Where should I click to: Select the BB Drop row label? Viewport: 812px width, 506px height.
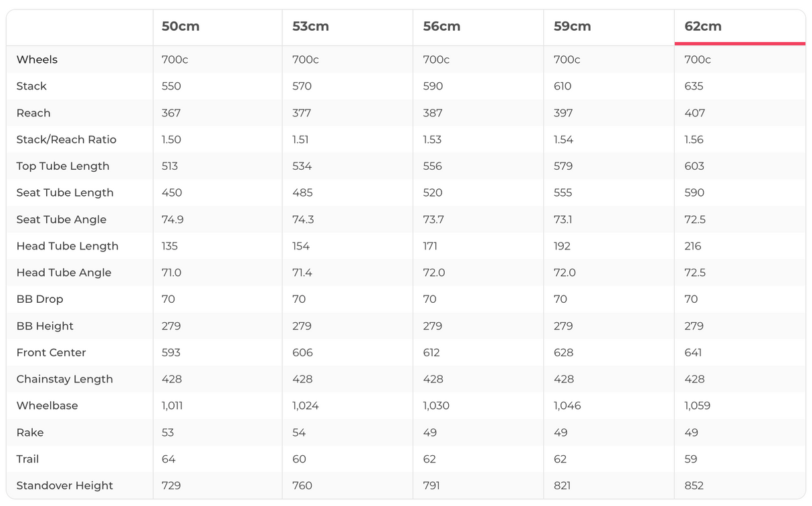point(40,299)
